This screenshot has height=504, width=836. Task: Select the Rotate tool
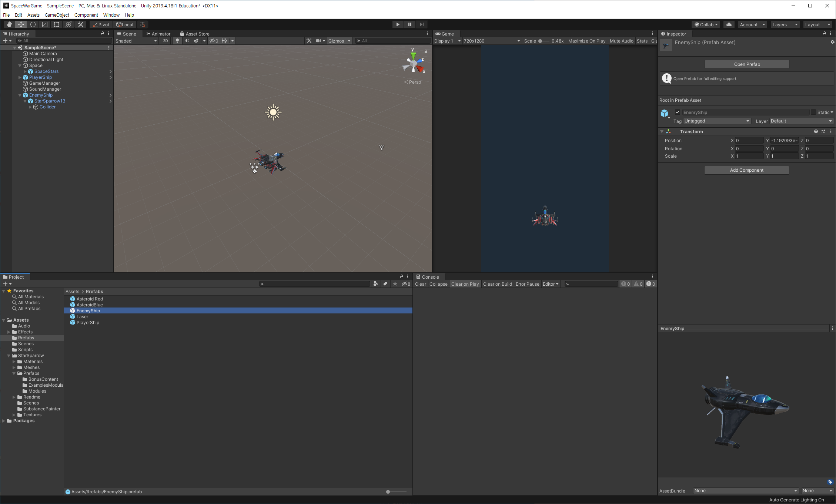(x=33, y=24)
